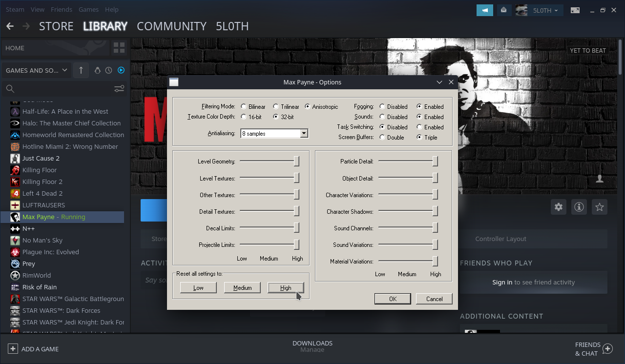This screenshot has width=625, height=364.
Task: Set Task Switching to Enabled
Action: [419, 127]
